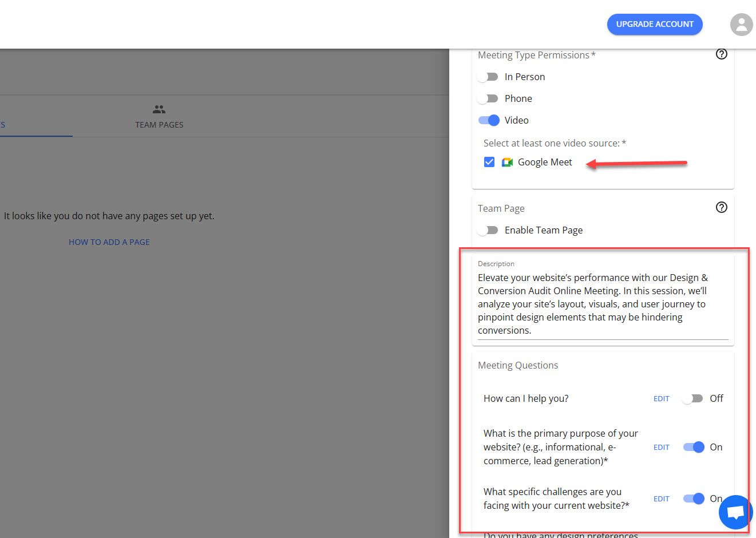Enable the Phone meeting permission
Image resolution: width=756 pixels, height=538 pixels.
click(x=488, y=98)
